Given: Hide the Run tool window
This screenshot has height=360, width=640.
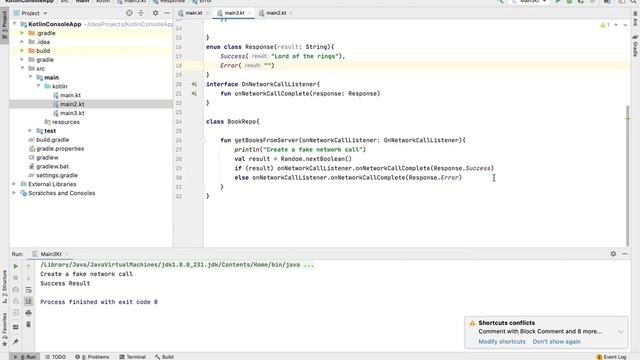Looking at the screenshot, I should (625, 254).
